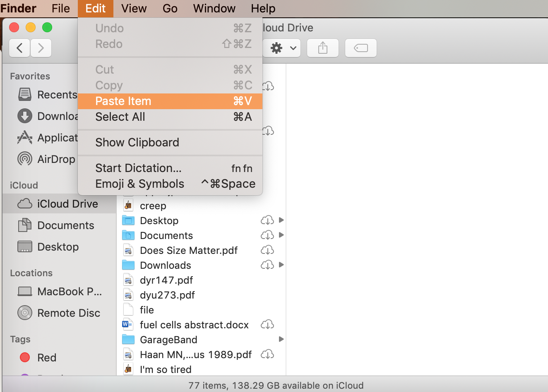The width and height of the screenshot is (548, 392).
Task: Download Does Size Matter.pdf via cloud icon
Action: (x=267, y=250)
